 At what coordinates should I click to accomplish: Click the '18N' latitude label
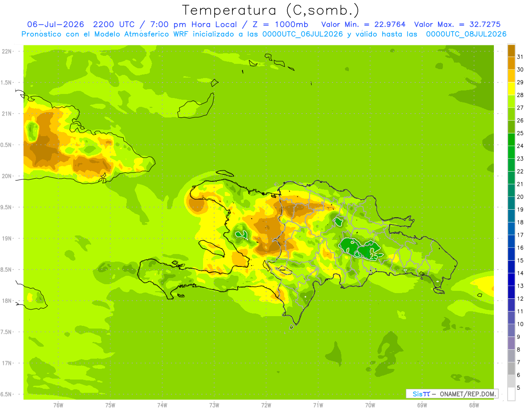tap(7, 301)
